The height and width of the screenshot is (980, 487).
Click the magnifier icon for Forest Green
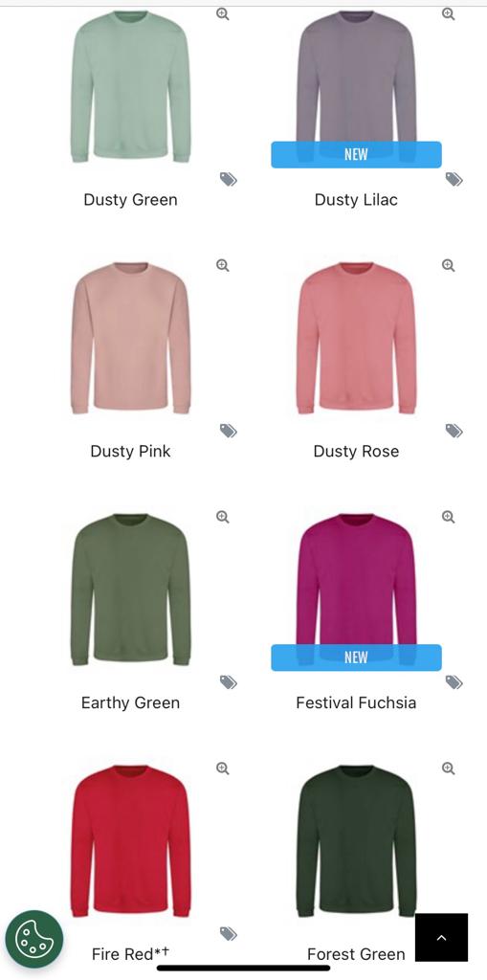(x=448, y=768)
